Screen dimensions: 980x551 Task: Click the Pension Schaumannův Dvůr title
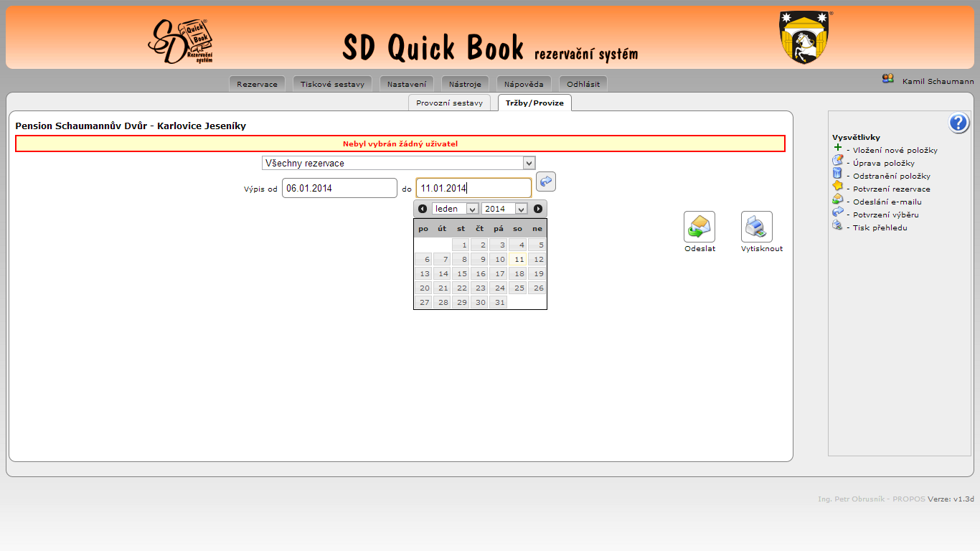(x=131, y=126)
